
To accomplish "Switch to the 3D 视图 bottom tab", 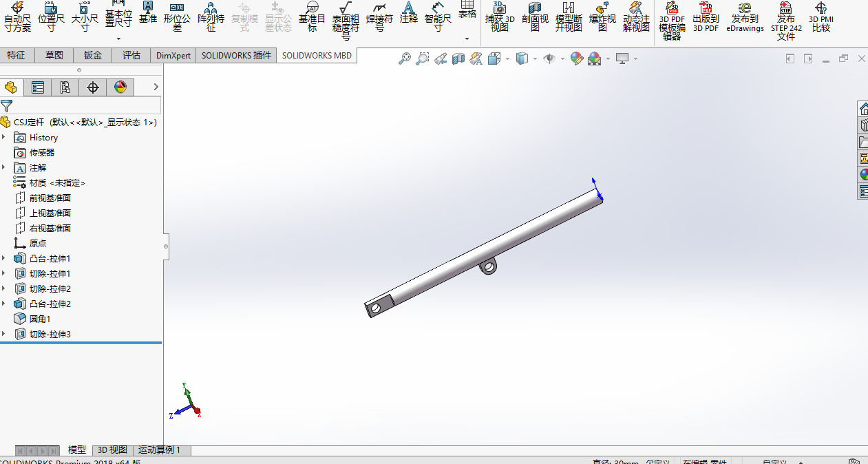I will [112, 450].
